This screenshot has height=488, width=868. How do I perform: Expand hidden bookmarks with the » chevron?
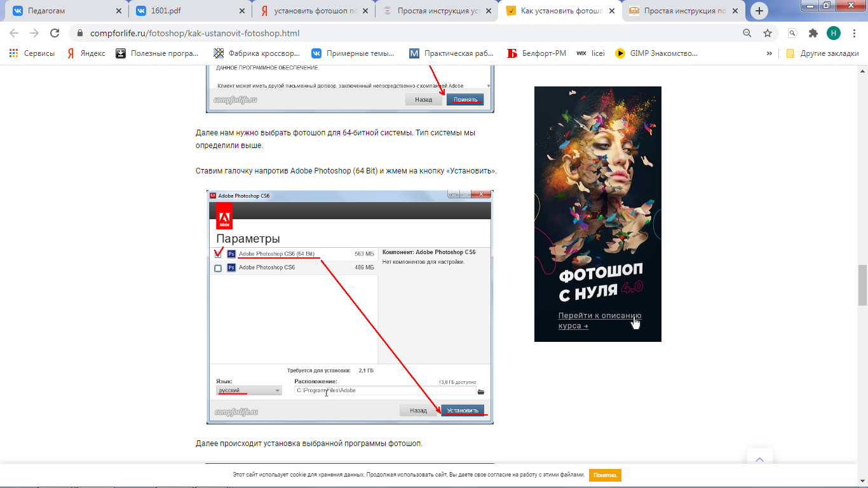[770, 53]
